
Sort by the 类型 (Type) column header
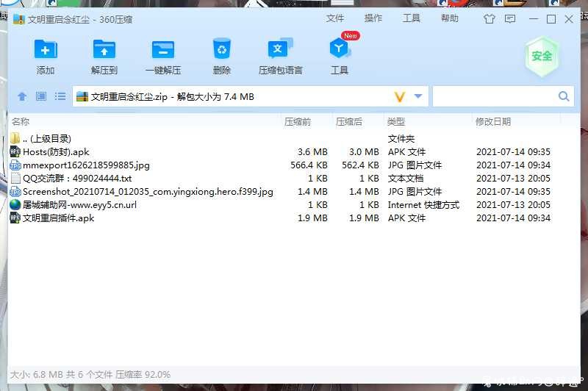pyautogui.click(x=395, y=121)
